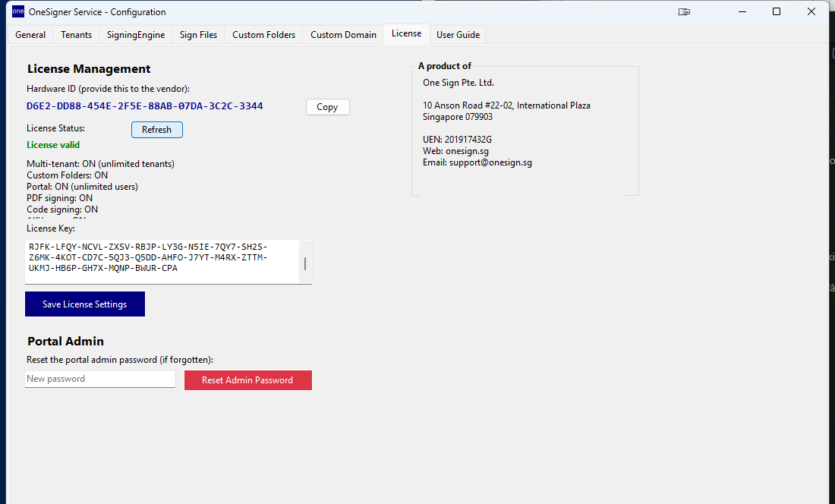This screenshot has height=504, width=835.
Task: Click the License Management heading
Action: 89,68
